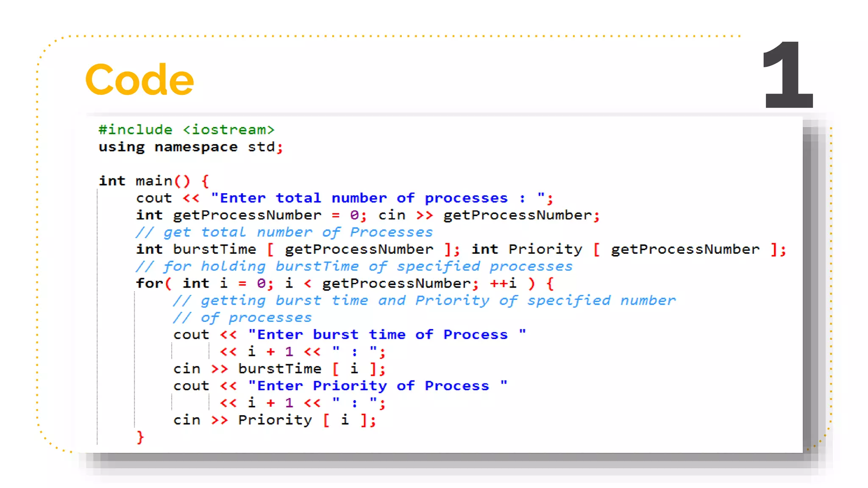The height and width of the screenshot is (488, 868).
Task: Click the "Enter burst time of Process" string
Action: pos(387,335)
